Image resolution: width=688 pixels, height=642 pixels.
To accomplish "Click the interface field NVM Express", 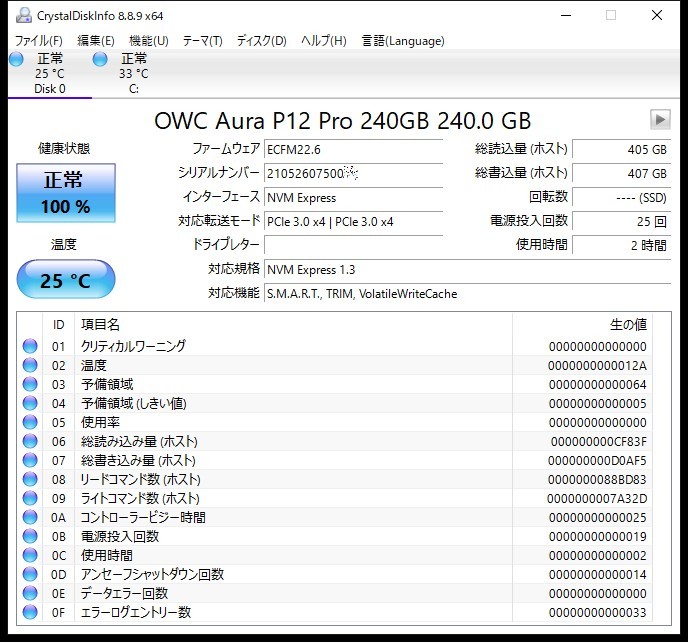I will click(353, 197).
